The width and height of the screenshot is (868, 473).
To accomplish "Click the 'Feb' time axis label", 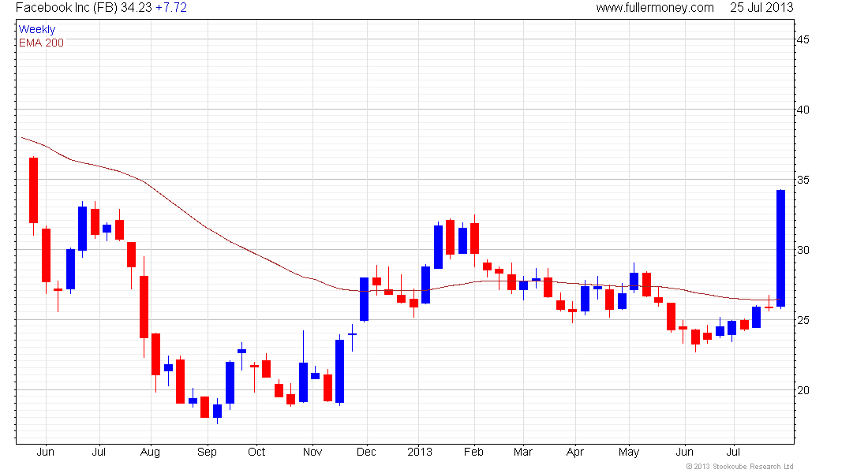I will (473, 452).
